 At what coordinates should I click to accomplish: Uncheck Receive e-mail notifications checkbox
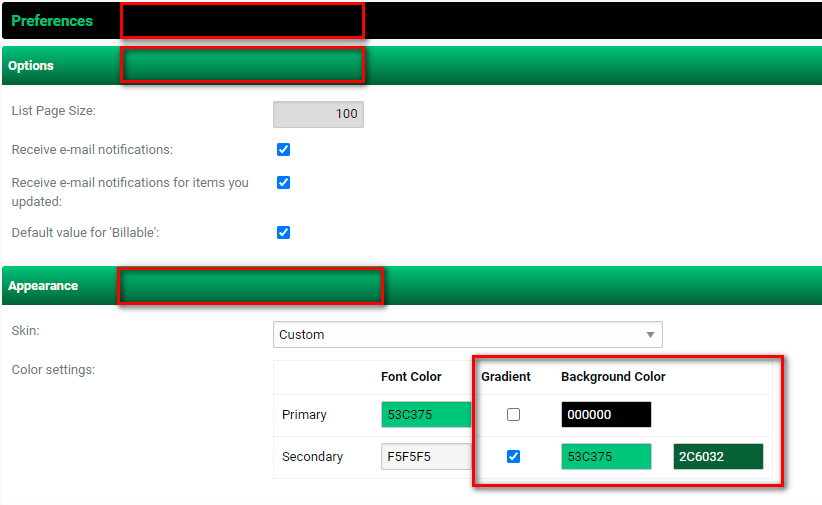[x=284, y=150]
